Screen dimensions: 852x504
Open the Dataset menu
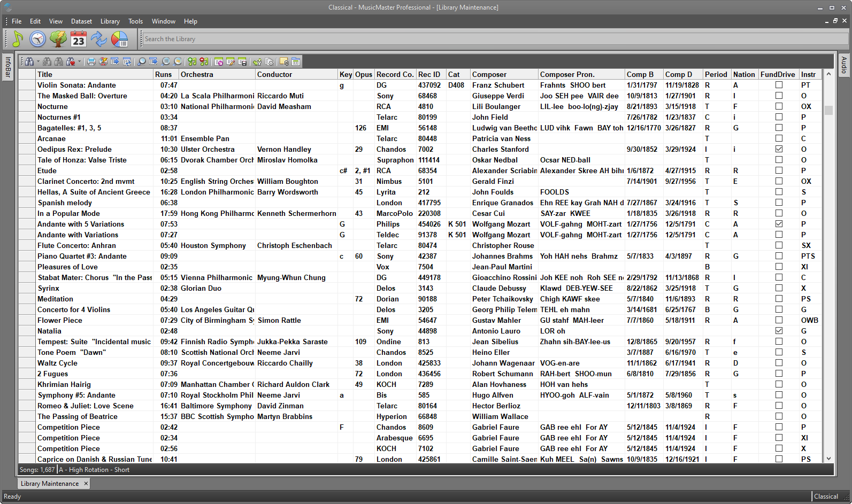[x=81, y=21]
